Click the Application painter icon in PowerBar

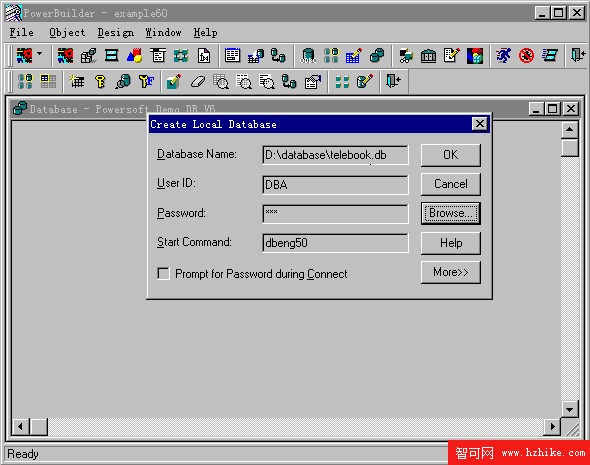pos(65,56)
